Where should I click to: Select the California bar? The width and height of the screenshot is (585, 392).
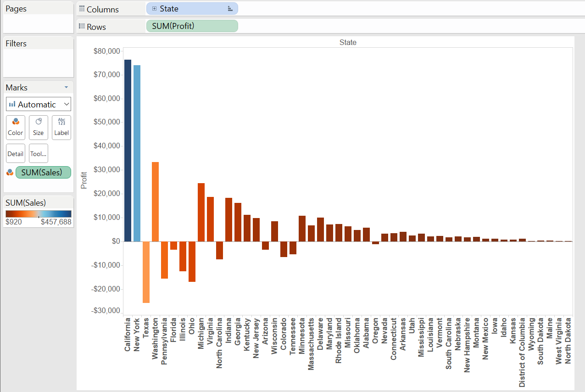128,151
